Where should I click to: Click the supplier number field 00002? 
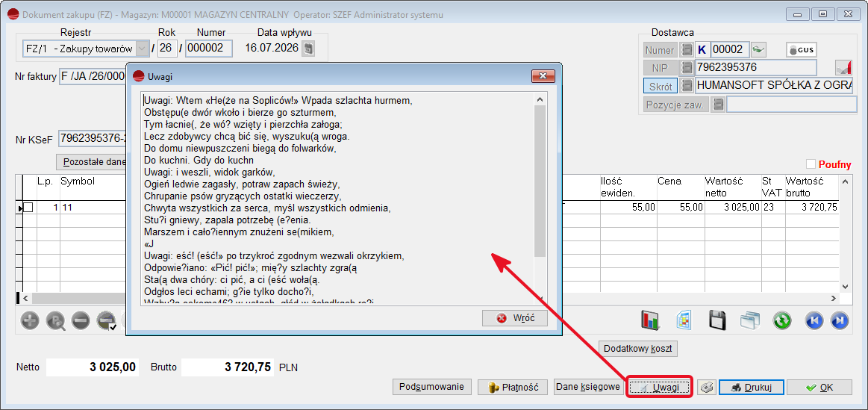coord(730,50)
